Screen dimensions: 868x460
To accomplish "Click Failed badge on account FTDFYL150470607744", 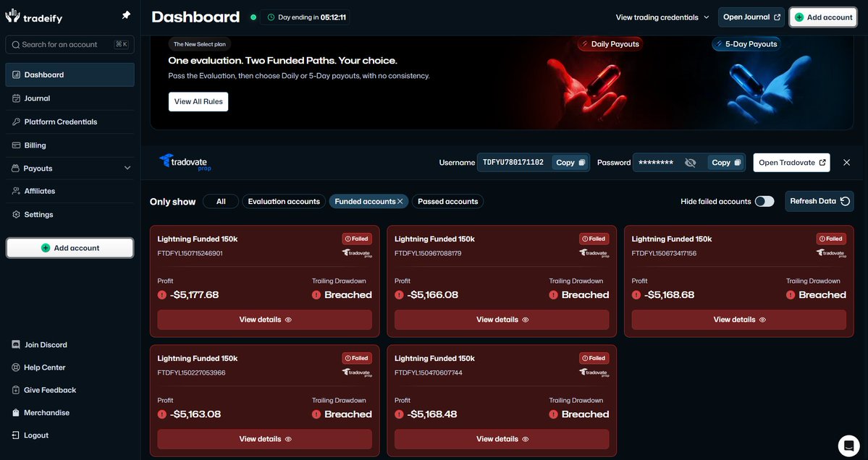I will click(594, 358).
